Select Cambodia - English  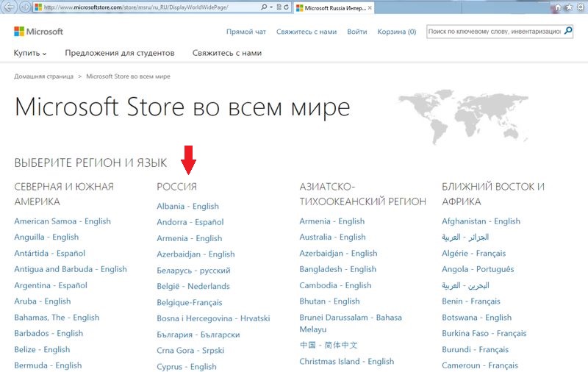(335, 285)
